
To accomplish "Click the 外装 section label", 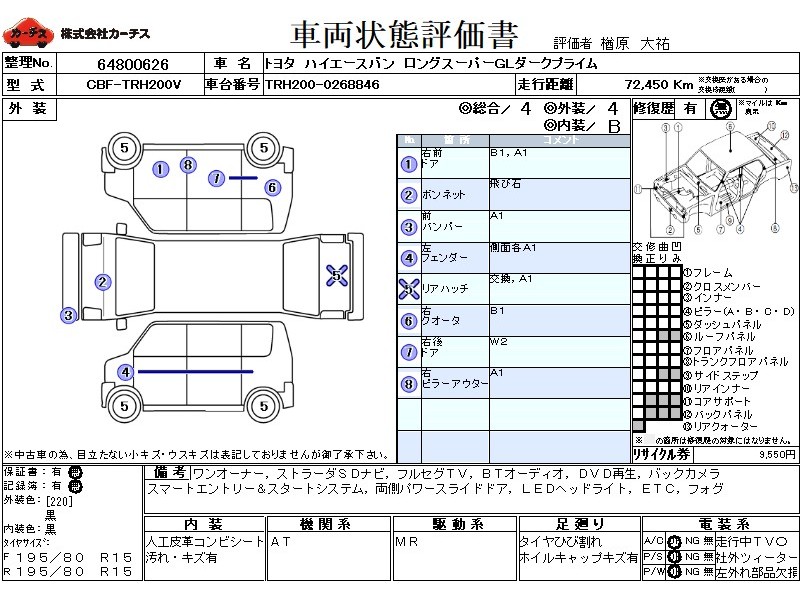I will [x=29, y=109].
